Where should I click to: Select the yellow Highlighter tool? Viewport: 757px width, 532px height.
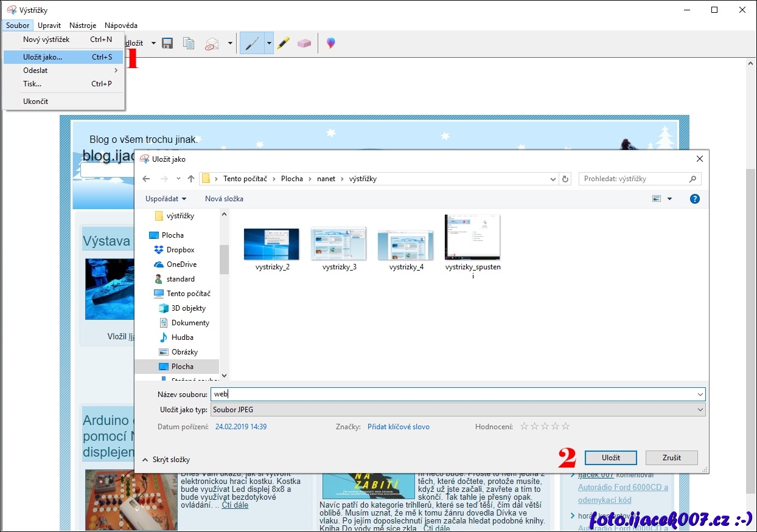point(283,43)
